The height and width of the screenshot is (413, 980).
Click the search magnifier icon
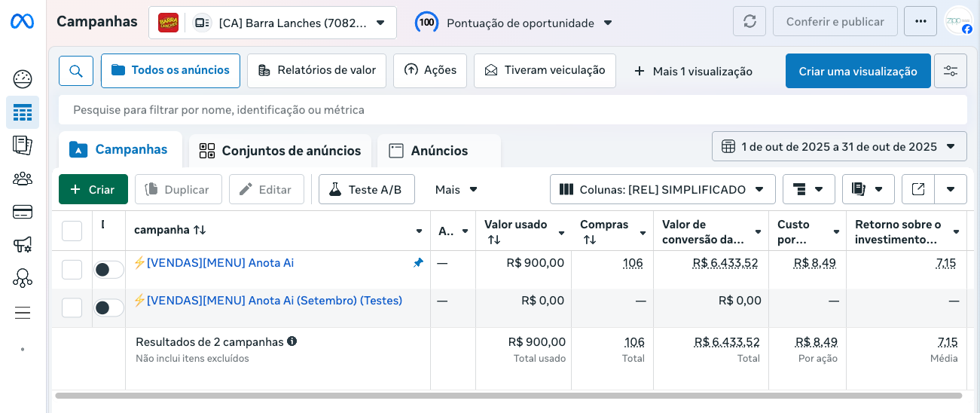76,71
